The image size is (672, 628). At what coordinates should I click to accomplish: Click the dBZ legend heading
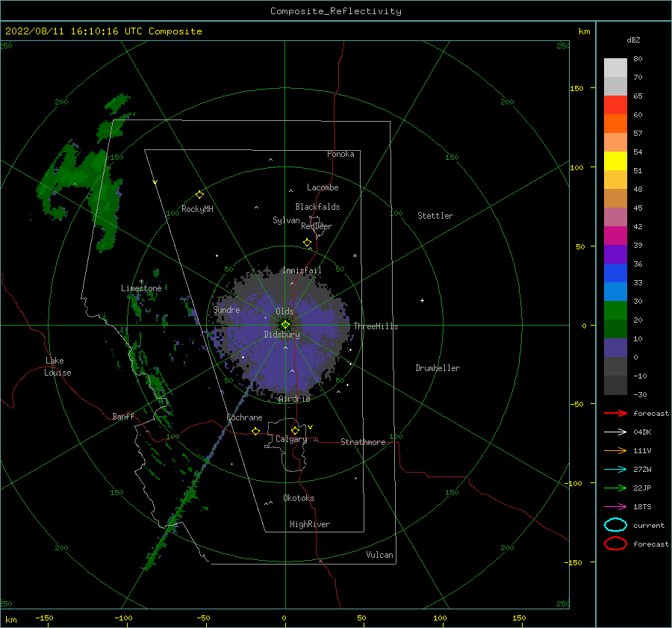click(x=633, y=40)
